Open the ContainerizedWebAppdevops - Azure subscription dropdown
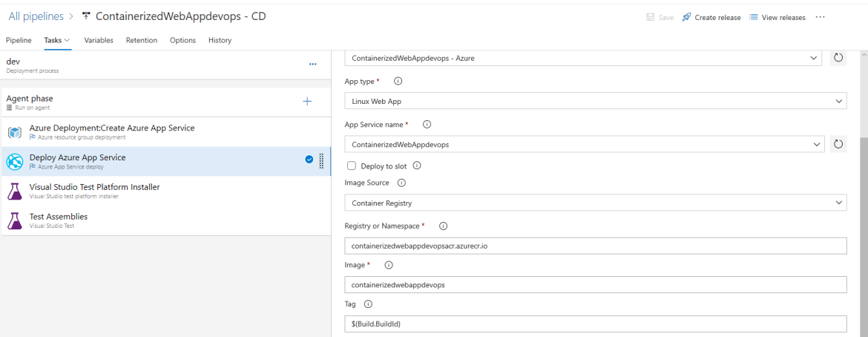The image size is (868, 337). (583, 58)
